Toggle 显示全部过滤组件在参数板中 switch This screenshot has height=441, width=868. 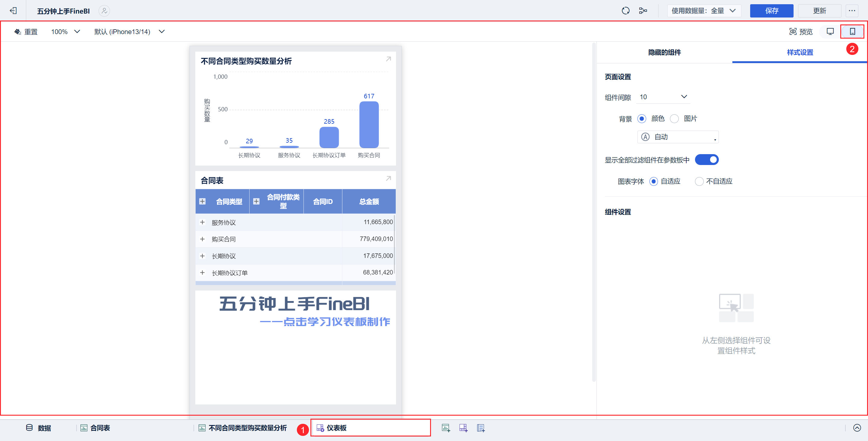(x=706, y=160)
